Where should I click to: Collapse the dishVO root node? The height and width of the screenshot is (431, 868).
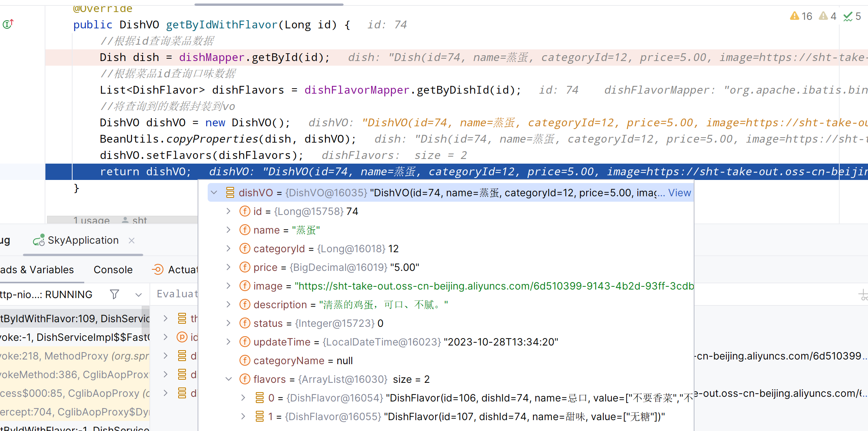tap(214, 192)
